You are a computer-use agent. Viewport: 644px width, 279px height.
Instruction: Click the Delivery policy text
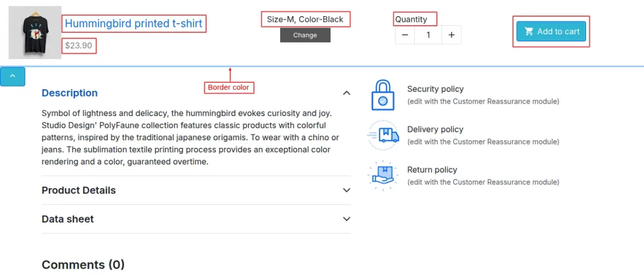[x=435, y=130]
